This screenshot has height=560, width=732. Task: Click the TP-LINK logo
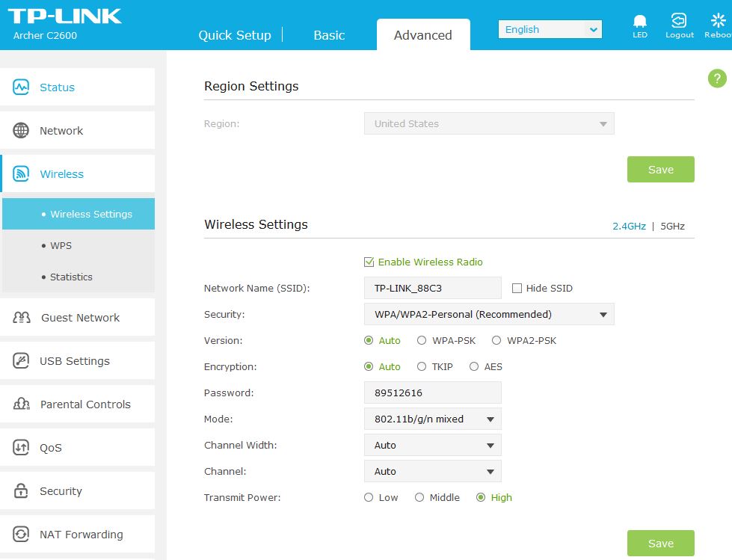[65, 16]
